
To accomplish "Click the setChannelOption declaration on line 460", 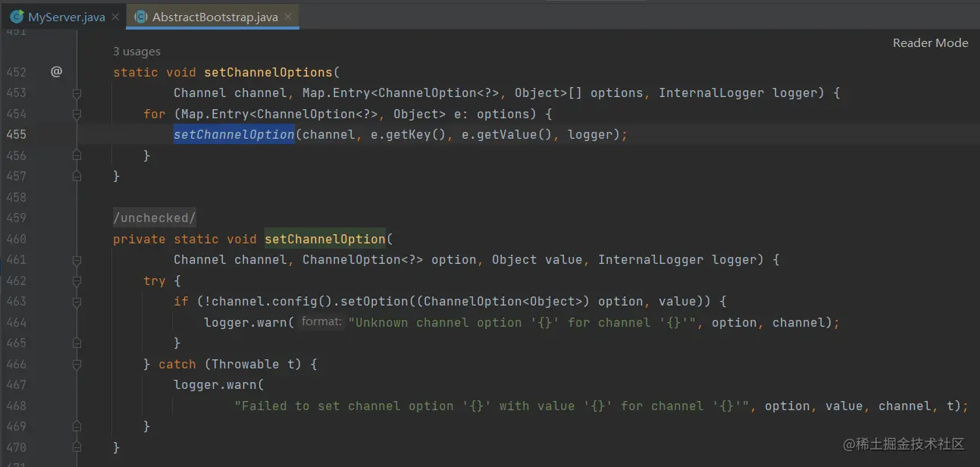I will pyautogui.click(x=325, y=239).
